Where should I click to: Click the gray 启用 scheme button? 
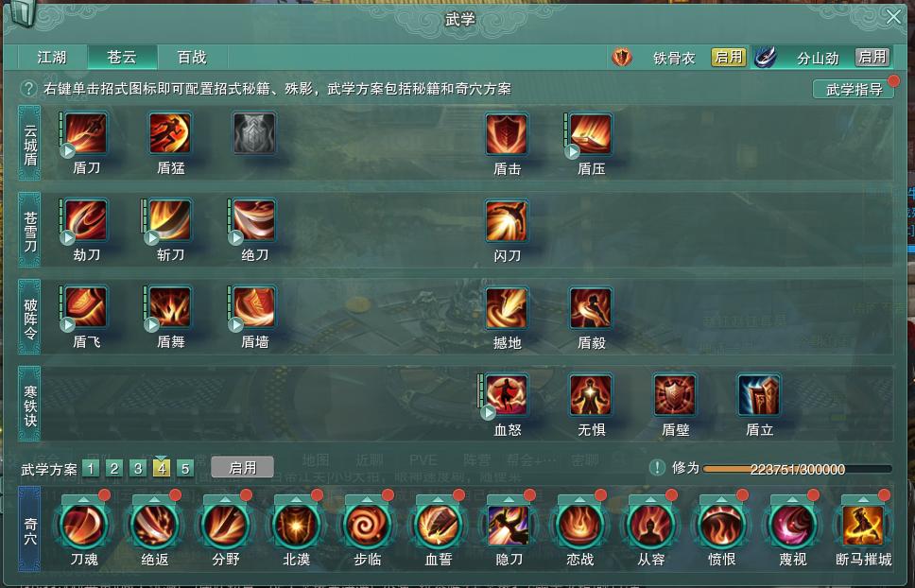(242, 467)
